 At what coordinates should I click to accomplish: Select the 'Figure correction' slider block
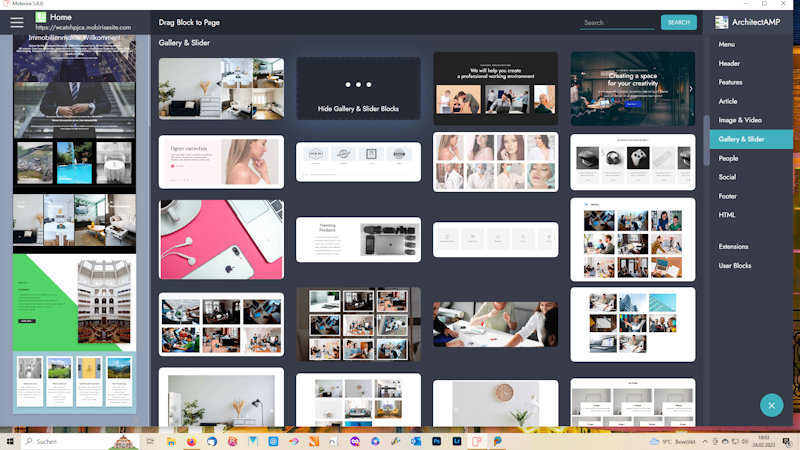coord(221,162)
